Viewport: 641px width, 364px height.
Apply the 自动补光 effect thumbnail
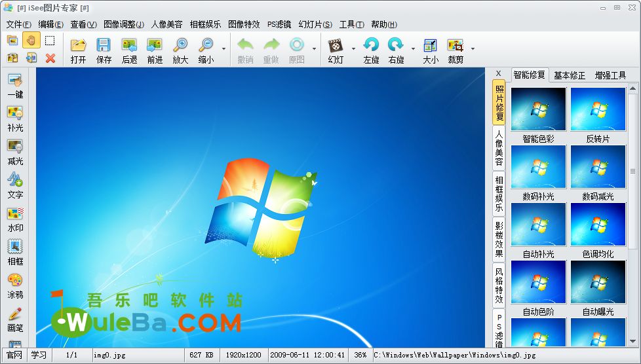click(538, 225)
